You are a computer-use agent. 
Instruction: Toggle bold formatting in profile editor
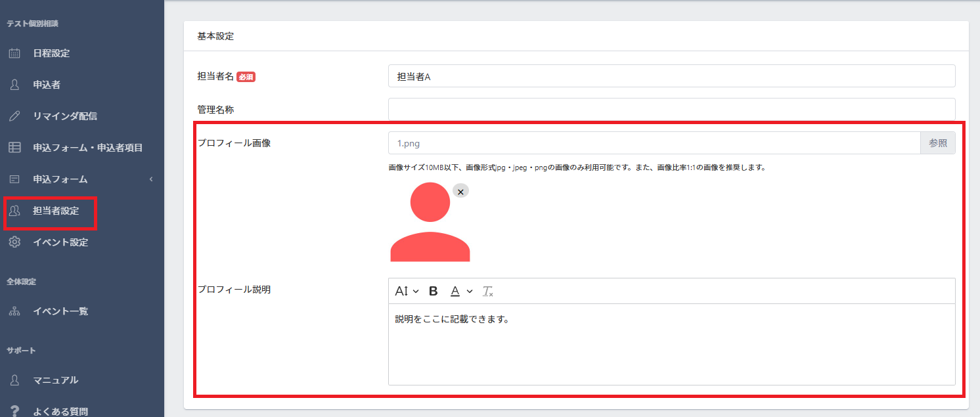click(433, 291)
